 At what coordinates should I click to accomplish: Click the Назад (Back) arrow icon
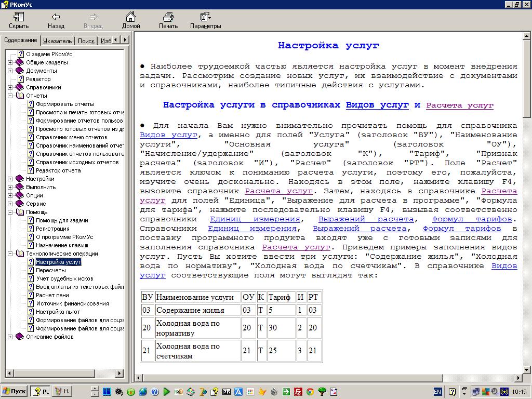[x=56, y=17]
